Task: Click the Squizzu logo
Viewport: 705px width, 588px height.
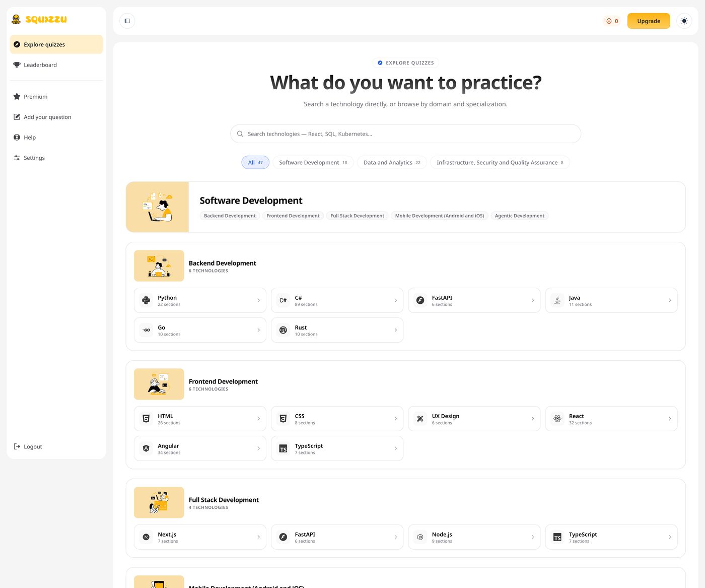Action: (x=39, y=20)
